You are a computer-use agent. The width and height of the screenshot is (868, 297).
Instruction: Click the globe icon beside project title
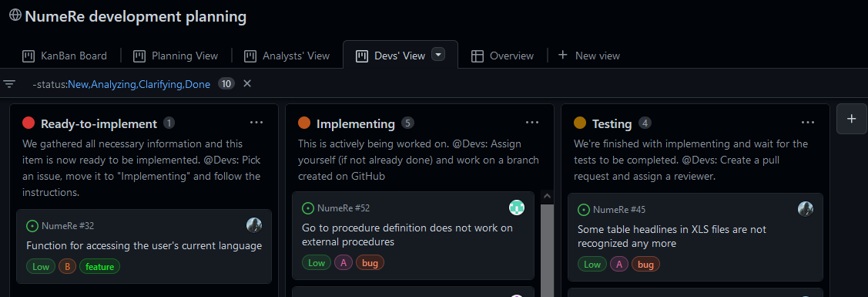15,15
